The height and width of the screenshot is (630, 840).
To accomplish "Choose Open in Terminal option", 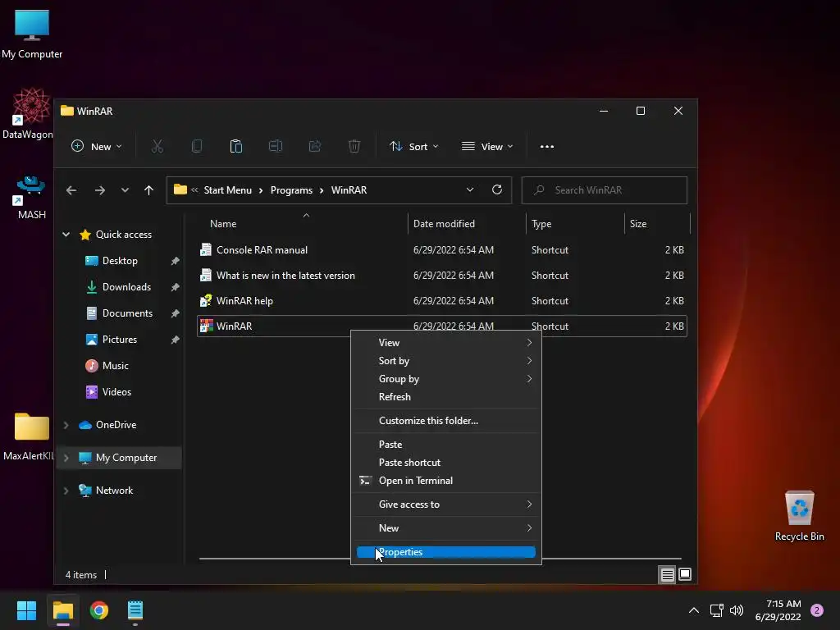I will [445, 481].
